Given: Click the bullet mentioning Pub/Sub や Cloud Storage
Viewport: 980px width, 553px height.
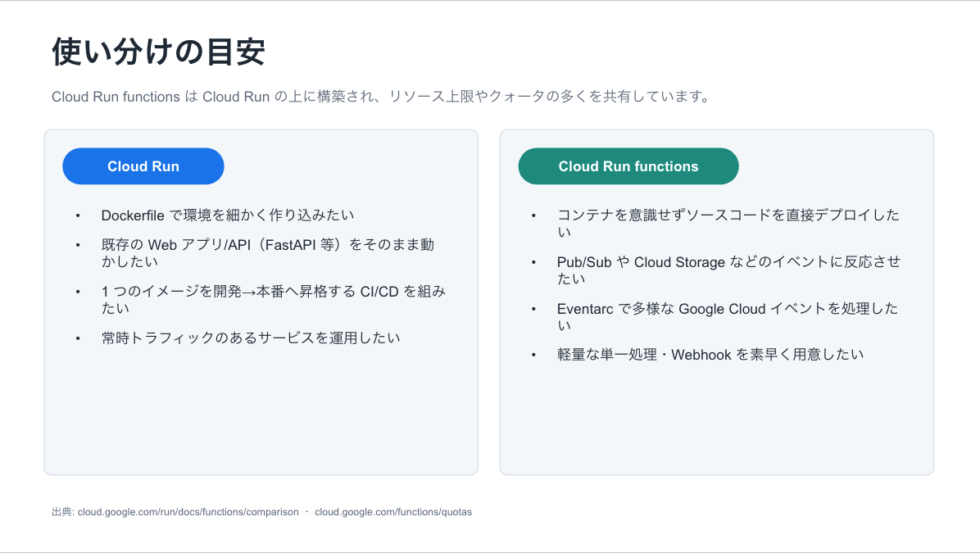Looking at the screenshot, I should click(x=728, y=270).
